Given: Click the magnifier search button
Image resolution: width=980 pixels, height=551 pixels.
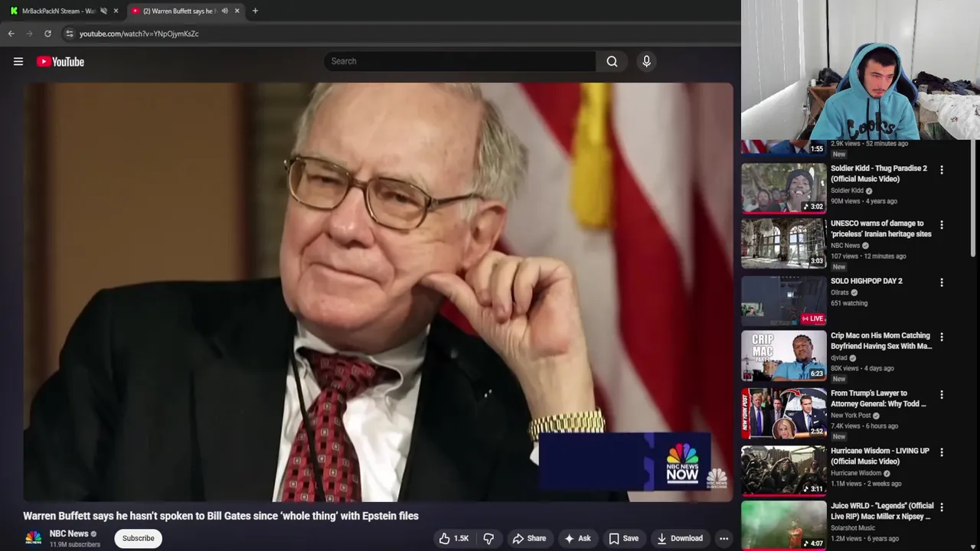Looking at the screenshot, I should (x=612, y=61).
